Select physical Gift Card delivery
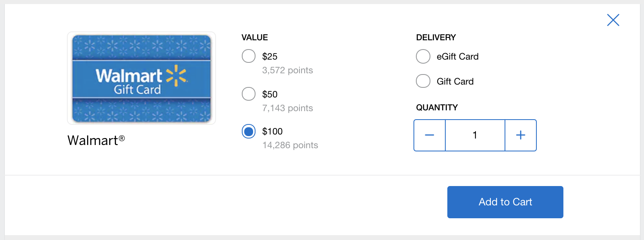Image resolution: width=644 pixels, height=240 pixels. click(423, 81)
